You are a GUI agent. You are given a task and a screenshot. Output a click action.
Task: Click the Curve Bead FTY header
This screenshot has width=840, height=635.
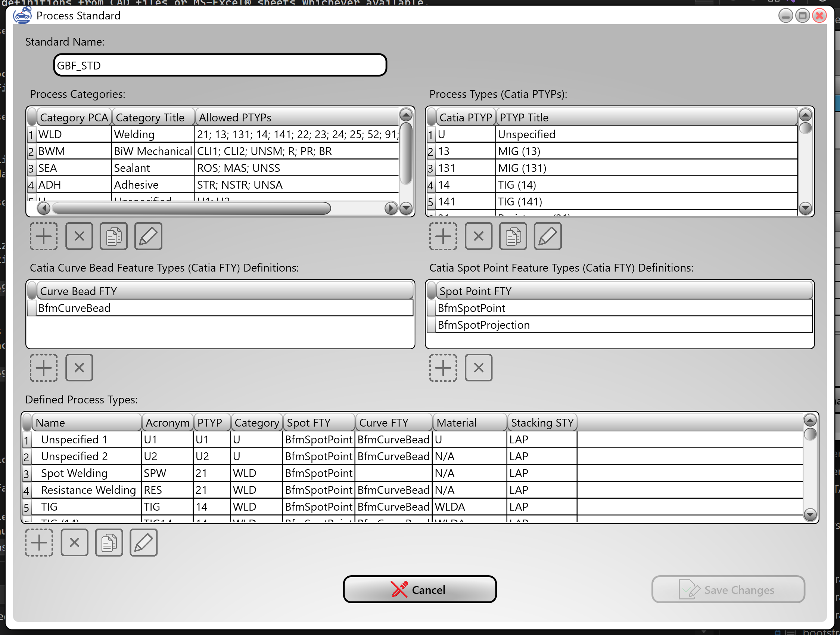click(x=225, y=291)
